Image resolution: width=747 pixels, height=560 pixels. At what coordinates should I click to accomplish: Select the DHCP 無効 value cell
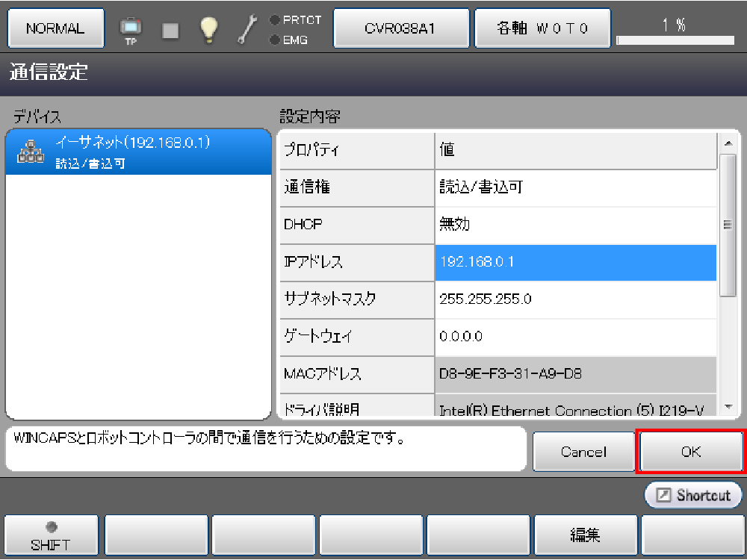[575, 225]
